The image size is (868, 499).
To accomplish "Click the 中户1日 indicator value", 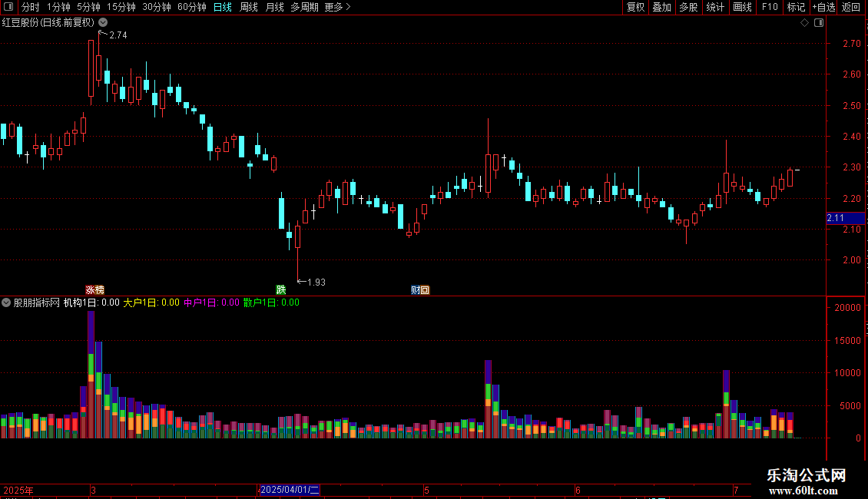I will pos(211,302).
